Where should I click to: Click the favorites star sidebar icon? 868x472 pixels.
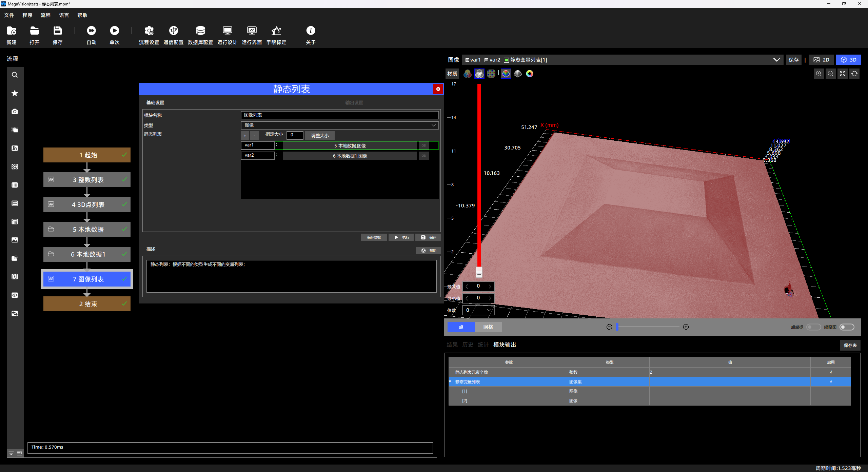point(15,93)
